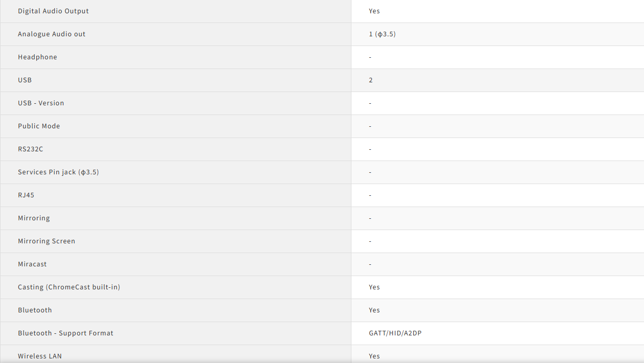The width and height of the screenshot is (644, 363).
Task: Select the Wireless LAN label
Action: (40, 356)
